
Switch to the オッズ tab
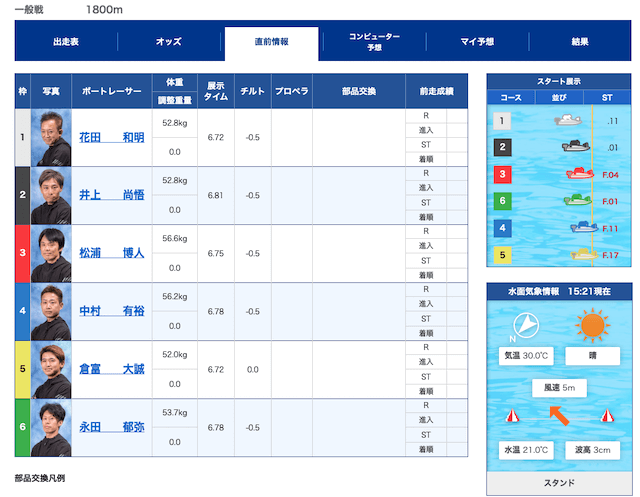(169, 42)
